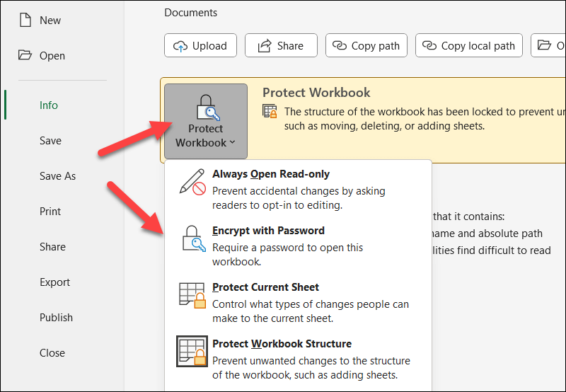The image size is (566, 392).
Task: Switch to the Export section
Action: [54, 282]
